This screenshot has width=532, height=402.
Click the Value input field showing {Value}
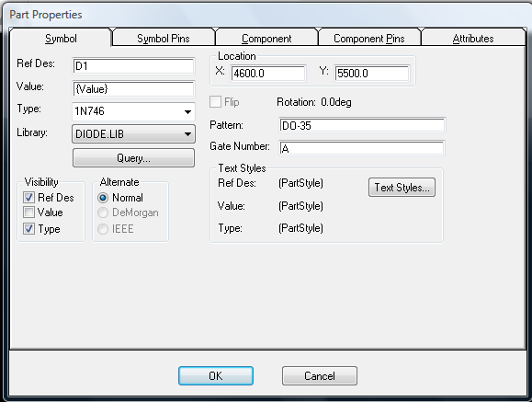pyautogui.click(x=133, y=89)
